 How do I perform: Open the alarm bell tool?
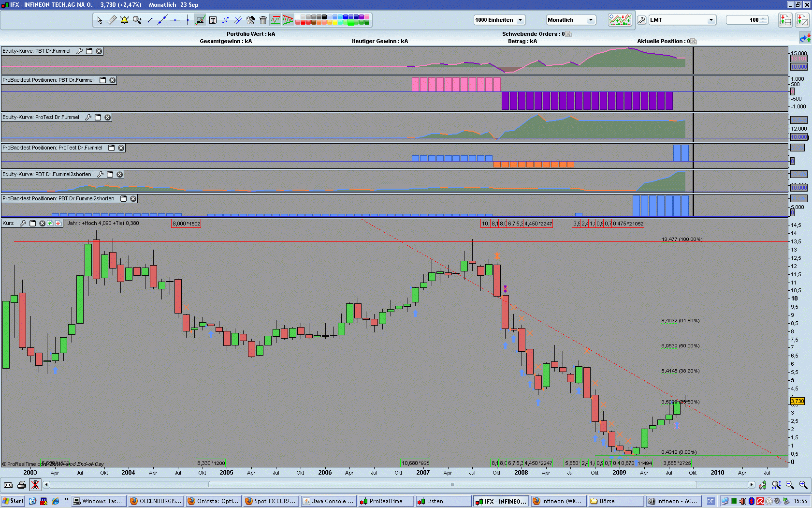(124, 20)
